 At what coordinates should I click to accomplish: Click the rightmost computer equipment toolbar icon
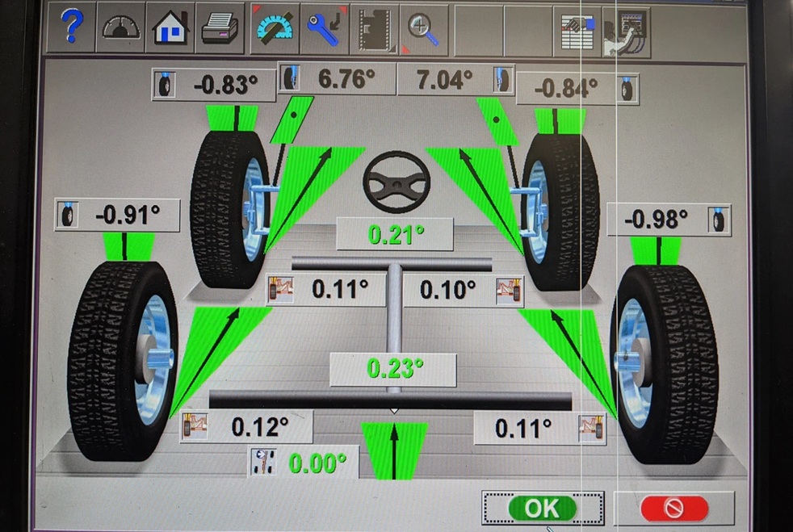coord(626,30)
